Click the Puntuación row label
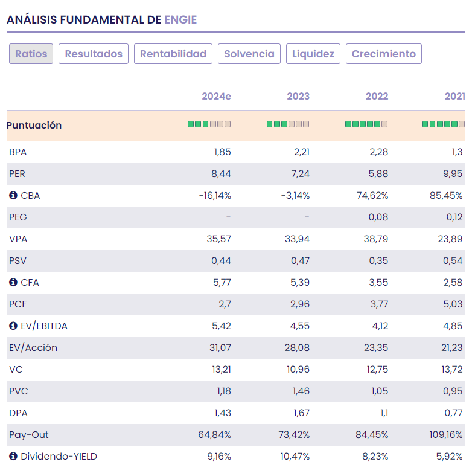Screen dimensions: 472x476 coord(34,126)
